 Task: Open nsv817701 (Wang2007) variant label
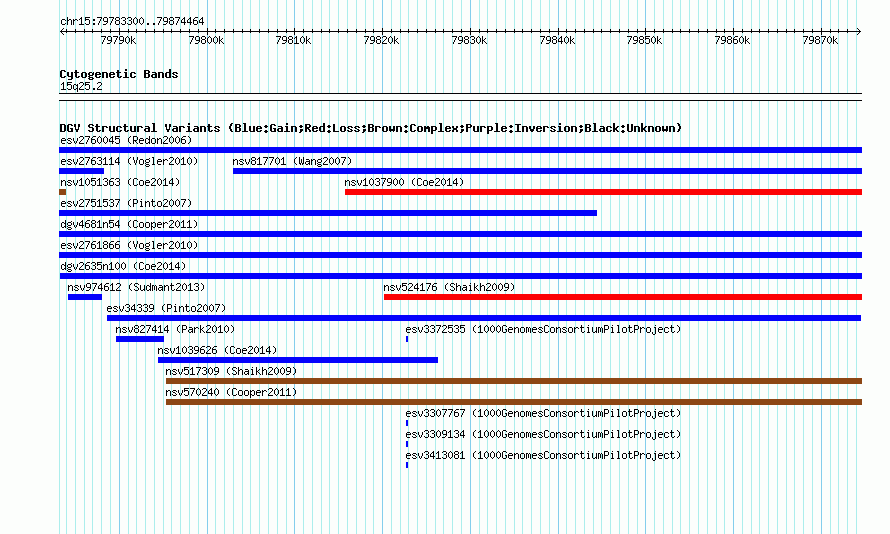coord(292,161)
